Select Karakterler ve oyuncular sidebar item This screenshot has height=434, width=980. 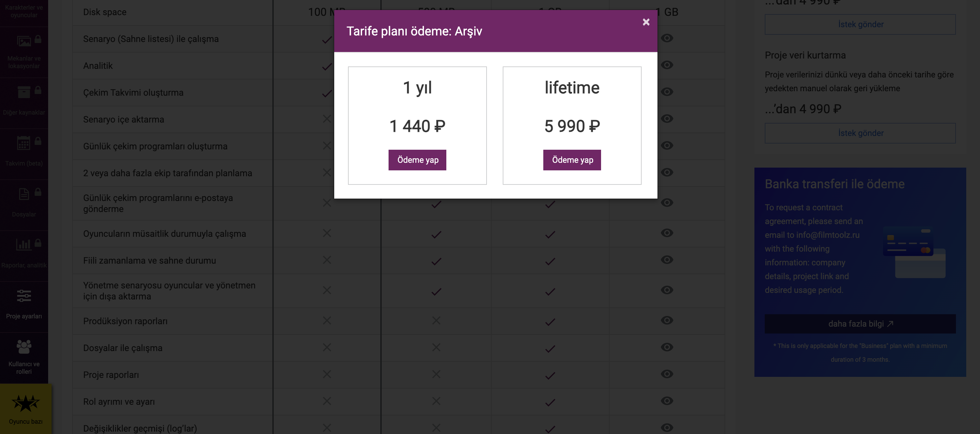(24, 11)
